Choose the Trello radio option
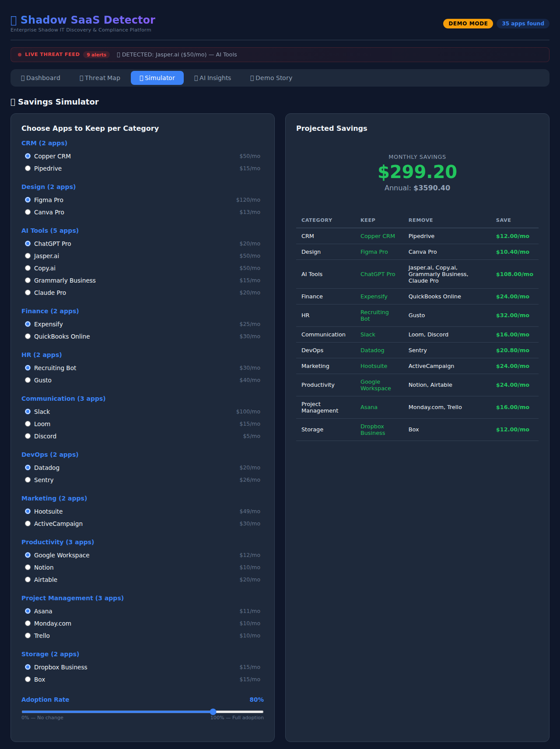The height and width of the screenshot is (749, 560). pos(28,636)
